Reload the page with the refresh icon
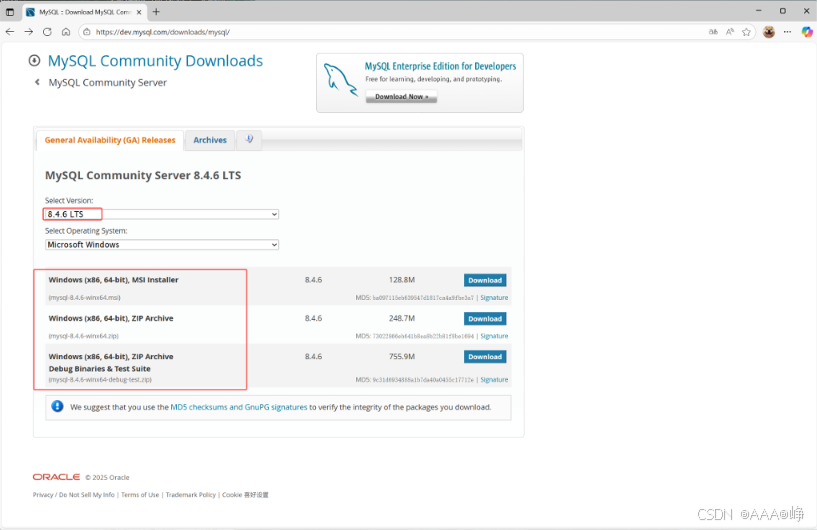 pyautogui.click(x=47, y=32)
